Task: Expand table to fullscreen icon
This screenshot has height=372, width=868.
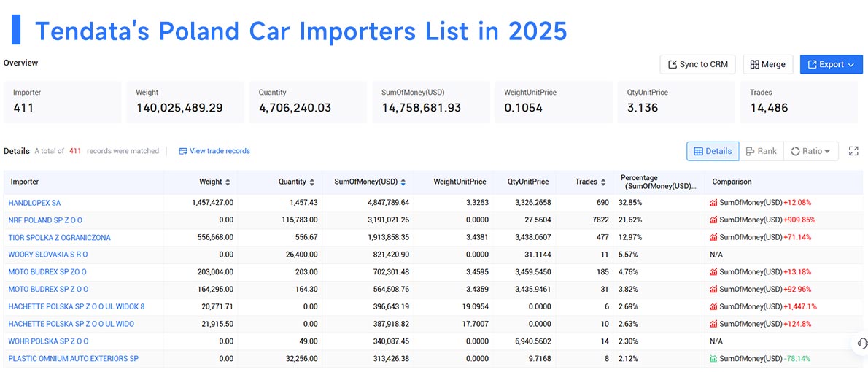Action: pos(853,151)
